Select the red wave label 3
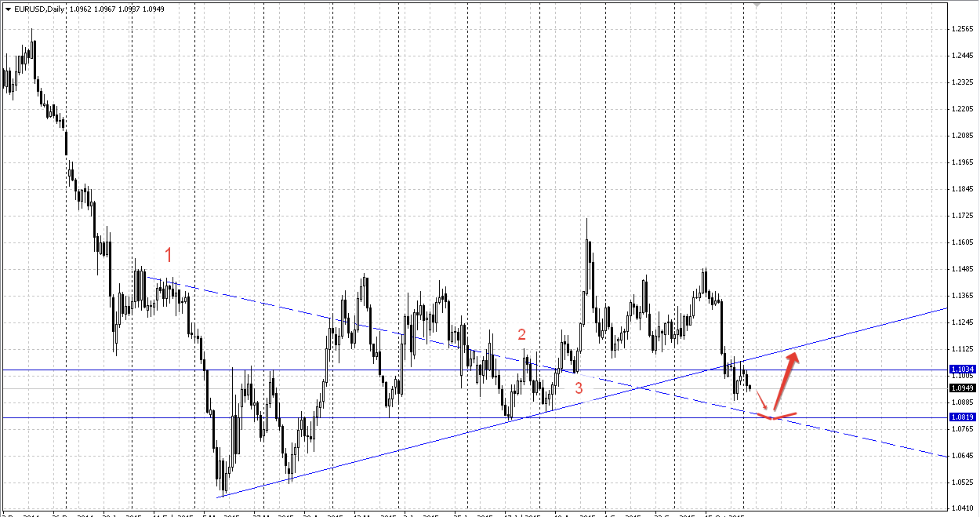This screenshot has height=517, width=980. pyautogui.click(x=579, y=388)
